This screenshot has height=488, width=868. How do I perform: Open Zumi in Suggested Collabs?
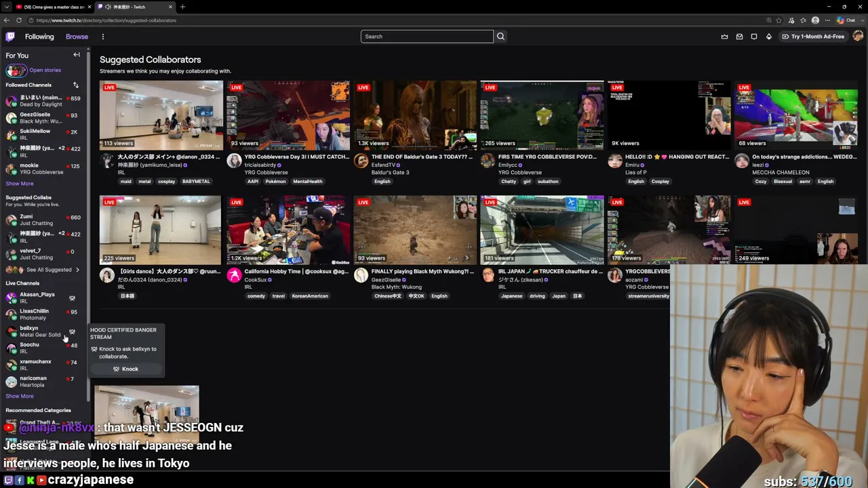(43, 220)
